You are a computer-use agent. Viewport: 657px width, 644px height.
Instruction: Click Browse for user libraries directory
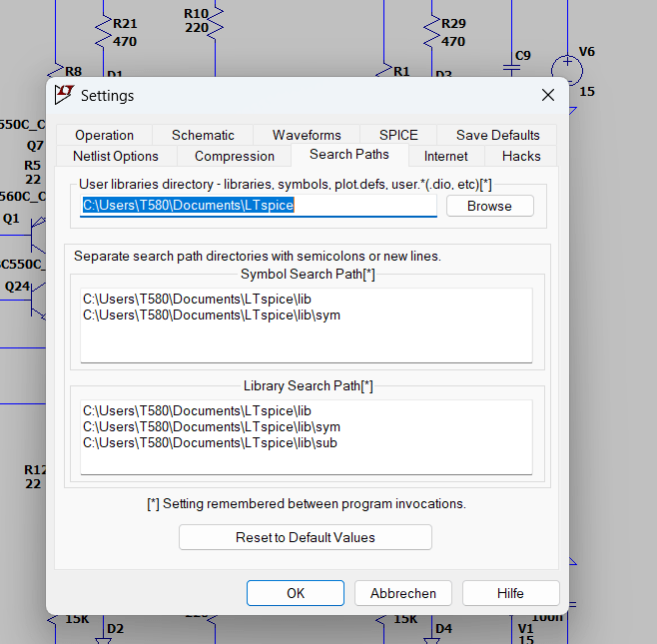(490, 206)
